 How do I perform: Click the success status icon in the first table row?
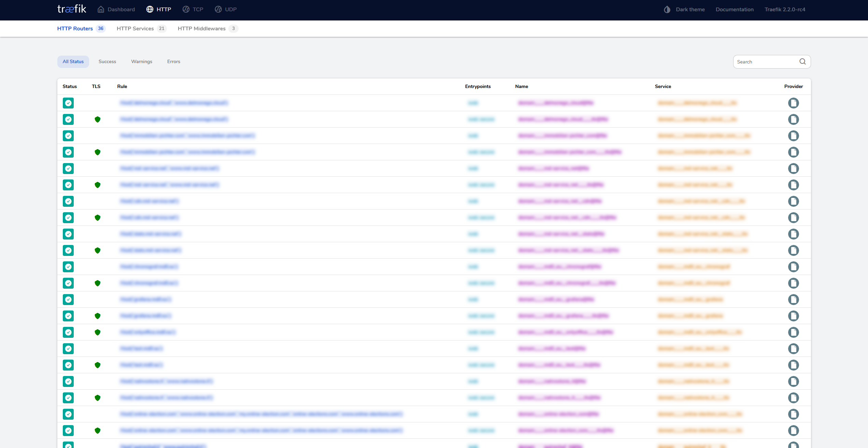(68, 103)
